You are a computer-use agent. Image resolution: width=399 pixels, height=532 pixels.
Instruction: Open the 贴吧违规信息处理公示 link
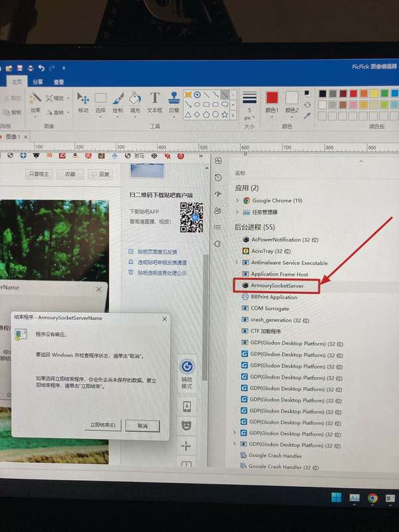pyautogui.click(x=162, y=273)
